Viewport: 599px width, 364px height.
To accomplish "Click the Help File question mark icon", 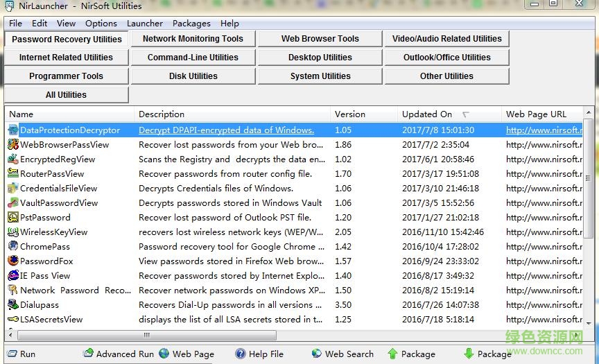I will tap(241, 354).
